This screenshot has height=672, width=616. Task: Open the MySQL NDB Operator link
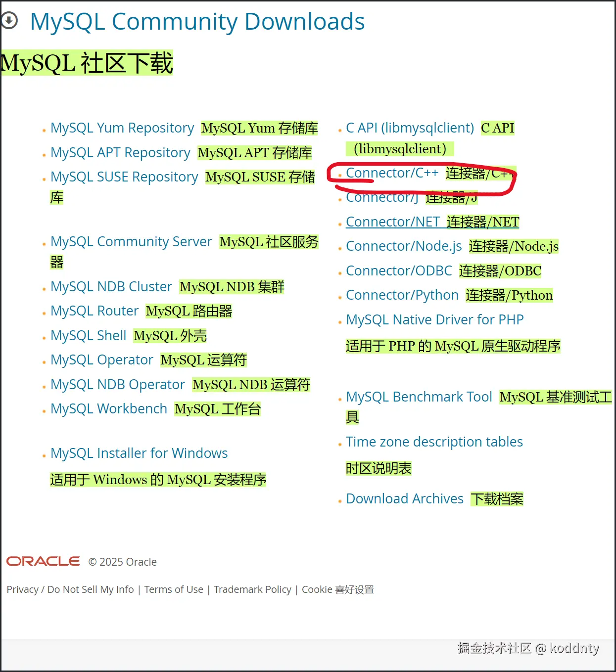tap(118, 385)
